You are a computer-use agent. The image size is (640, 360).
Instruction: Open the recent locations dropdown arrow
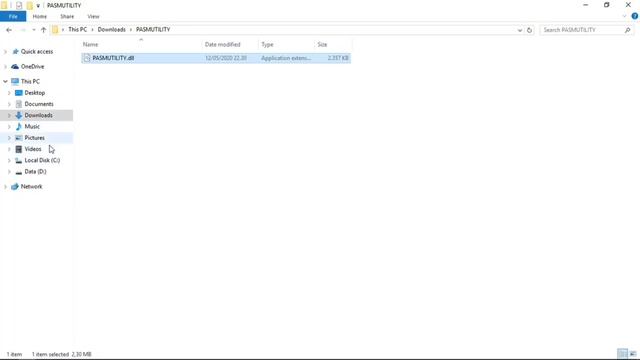click(34, 30)
